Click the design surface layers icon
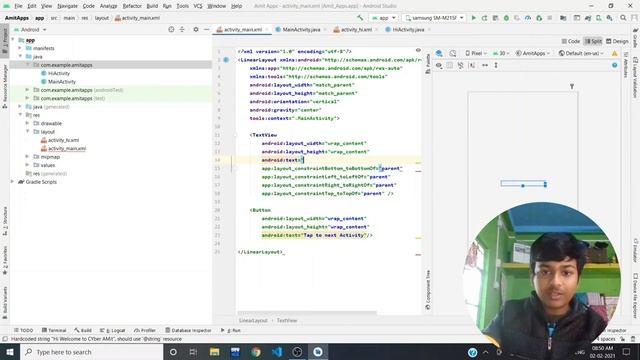 (439, 53)
